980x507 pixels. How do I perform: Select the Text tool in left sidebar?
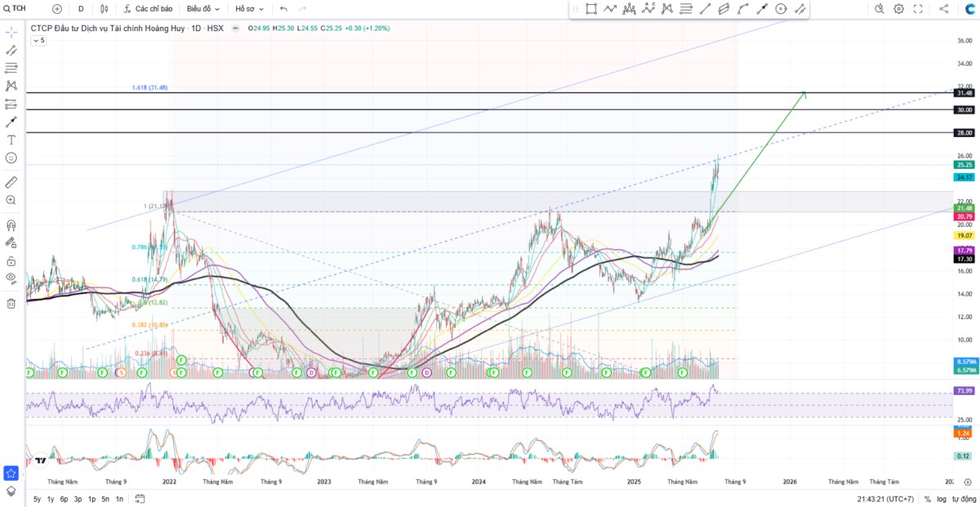point(11,140)
